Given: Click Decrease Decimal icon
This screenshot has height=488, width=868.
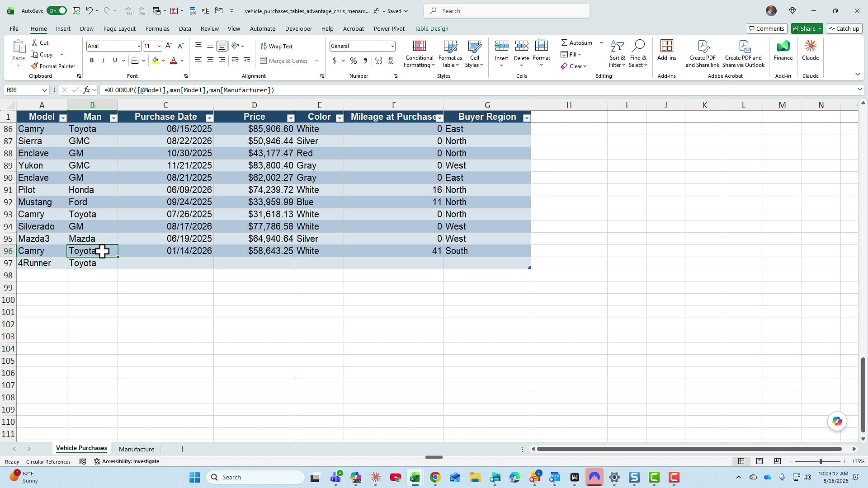Looking at the screenshot, I should (x=391, y=61).
